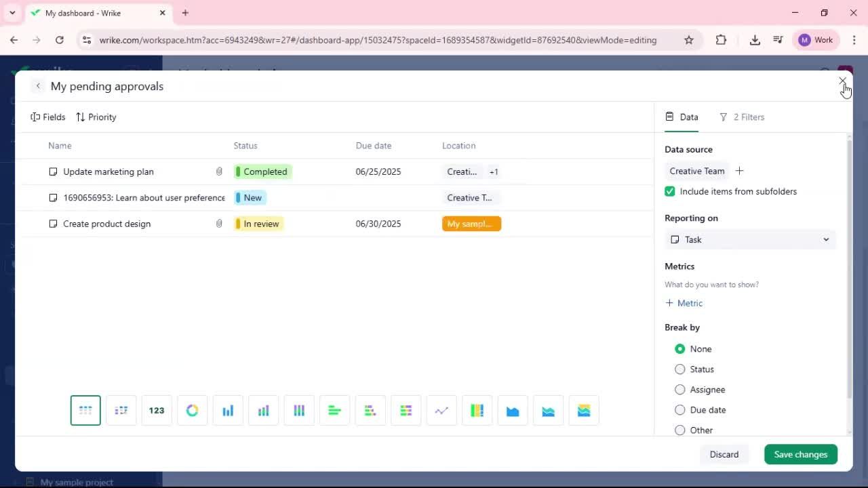
Task: Select the blue column chart type
Action: [228, 411]
